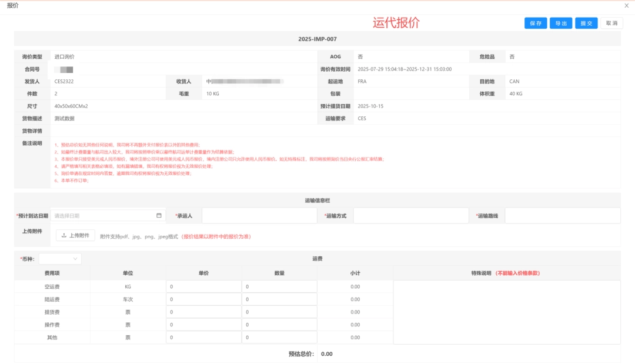Click the 保存 (Save) button
The height and width of the screenshot is (364, 635).
tap(535, 23)
